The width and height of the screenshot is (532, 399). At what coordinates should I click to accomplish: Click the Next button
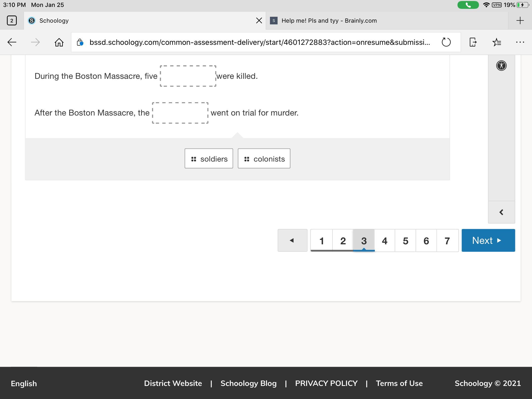click(488, 240)
